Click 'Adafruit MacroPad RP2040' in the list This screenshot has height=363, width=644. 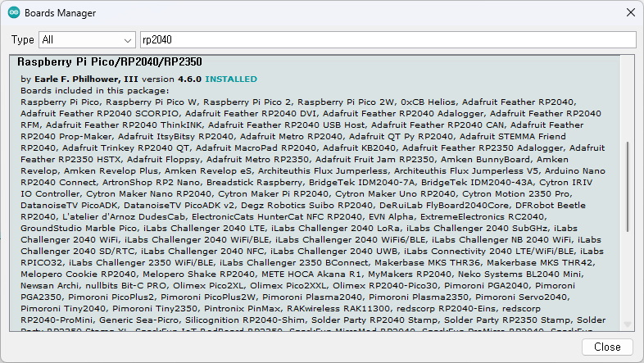[256, 147]
